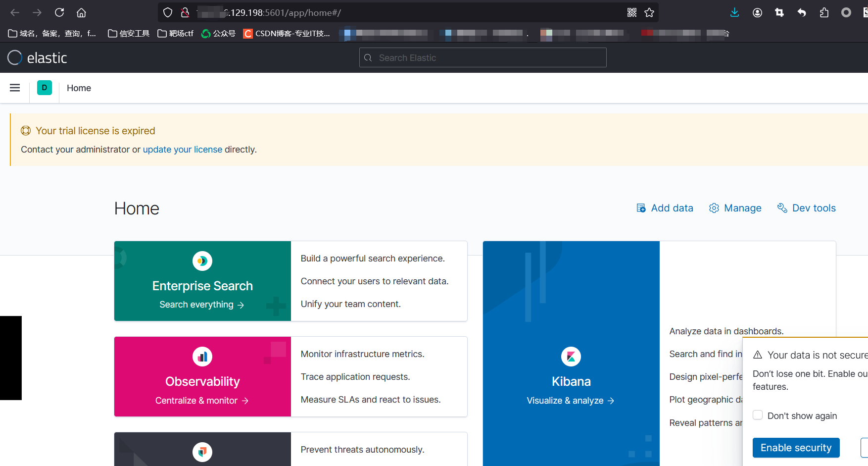Click the Enable security button
Image resolution: width=868 pixels, height=466 pixels.
click(796, 448)
